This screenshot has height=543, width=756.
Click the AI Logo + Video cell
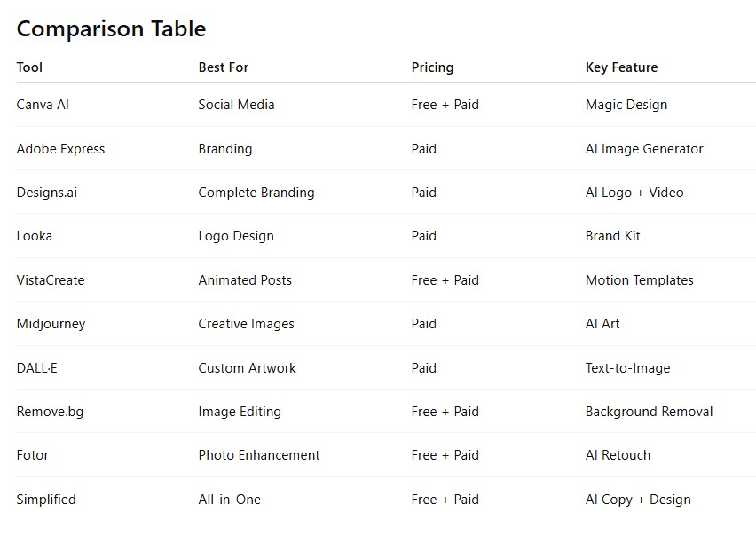pos(634,193)
